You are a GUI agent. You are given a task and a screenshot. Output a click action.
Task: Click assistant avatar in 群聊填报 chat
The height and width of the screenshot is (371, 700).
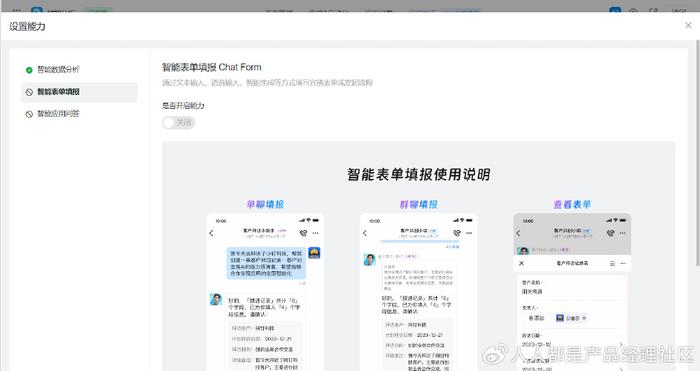[369, 259]
